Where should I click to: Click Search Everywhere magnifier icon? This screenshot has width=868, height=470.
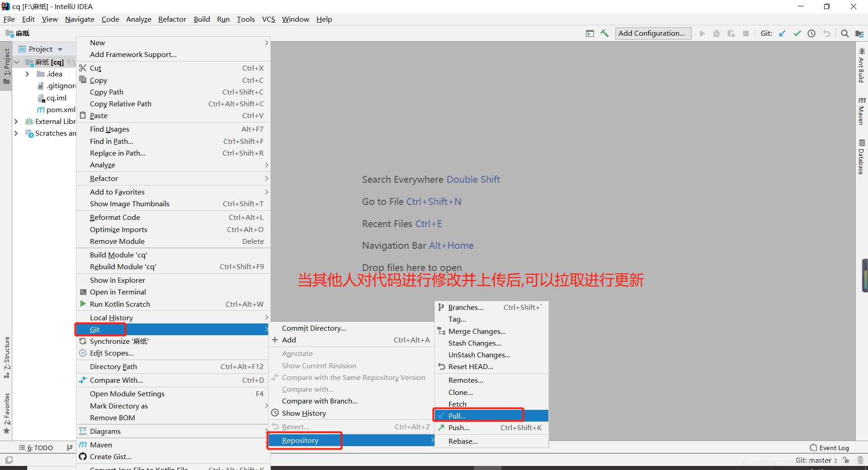[x=844, y=33]
